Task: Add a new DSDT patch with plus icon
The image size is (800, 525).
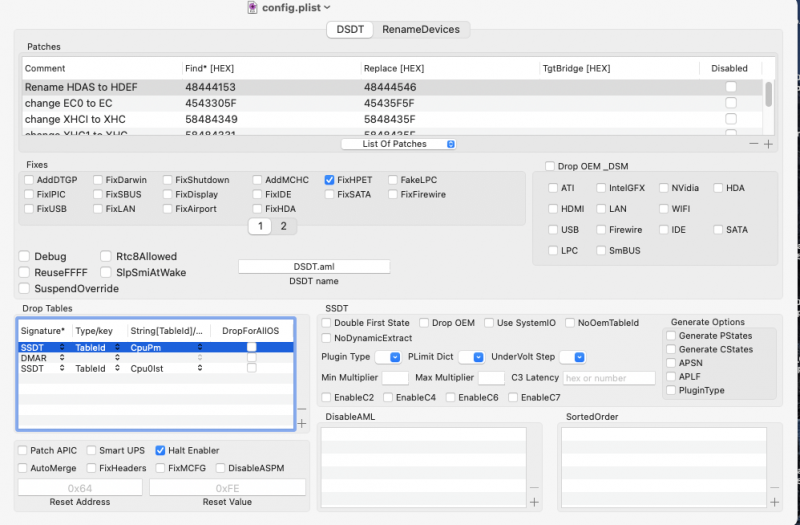Action: click(x=768, y=144)
